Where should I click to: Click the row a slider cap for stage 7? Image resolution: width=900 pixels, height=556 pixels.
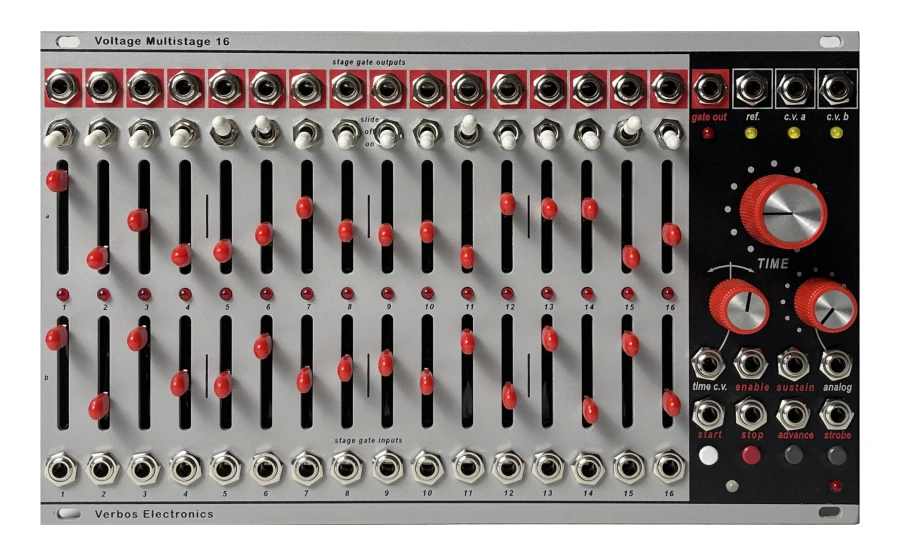click(x=304, y=207)
